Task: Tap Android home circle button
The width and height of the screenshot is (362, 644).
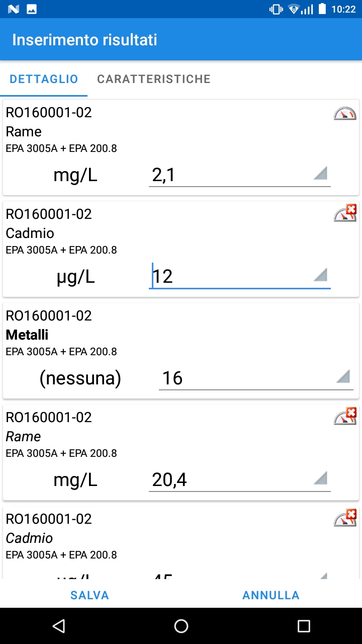Action: (181, 626)
